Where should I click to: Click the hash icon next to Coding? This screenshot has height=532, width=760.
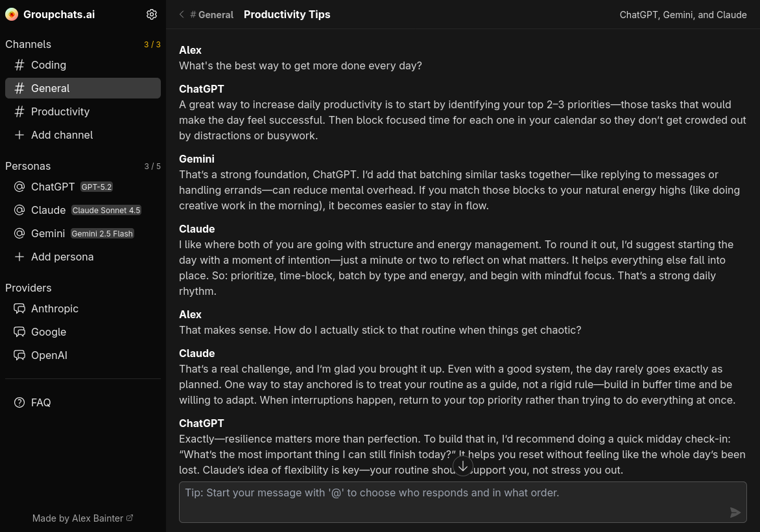(19, 65)
